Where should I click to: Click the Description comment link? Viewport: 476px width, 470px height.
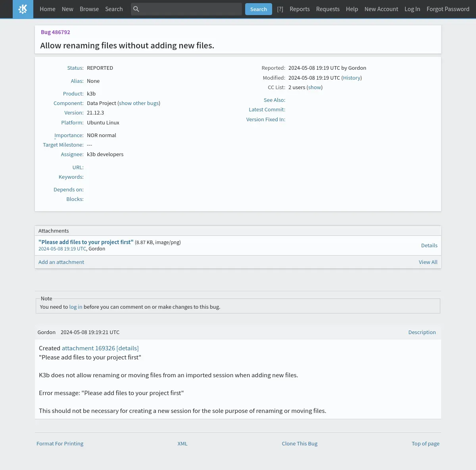click(x=422, y=332)
